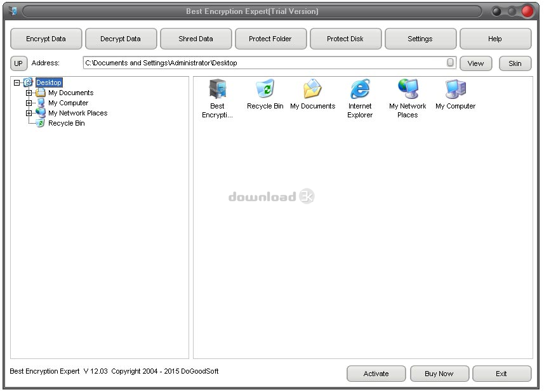Select the My Documents icon in file pane
544x392 pixels.
point(312,89)
